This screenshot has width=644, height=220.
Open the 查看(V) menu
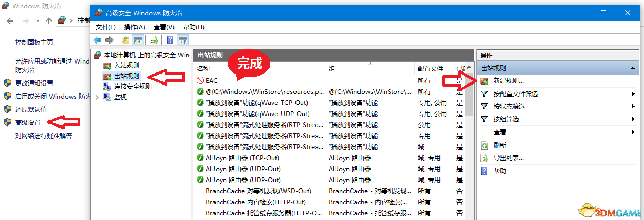[163, 27]
